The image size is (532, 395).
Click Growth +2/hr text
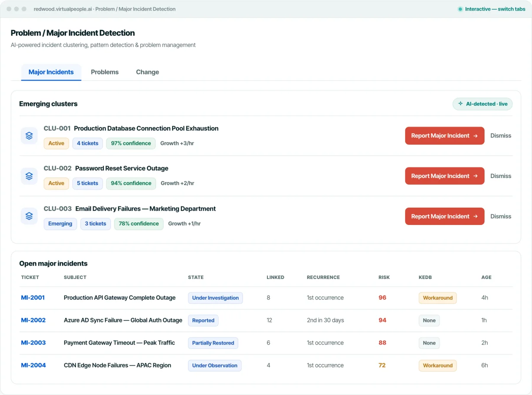click(x=177, y=183)
